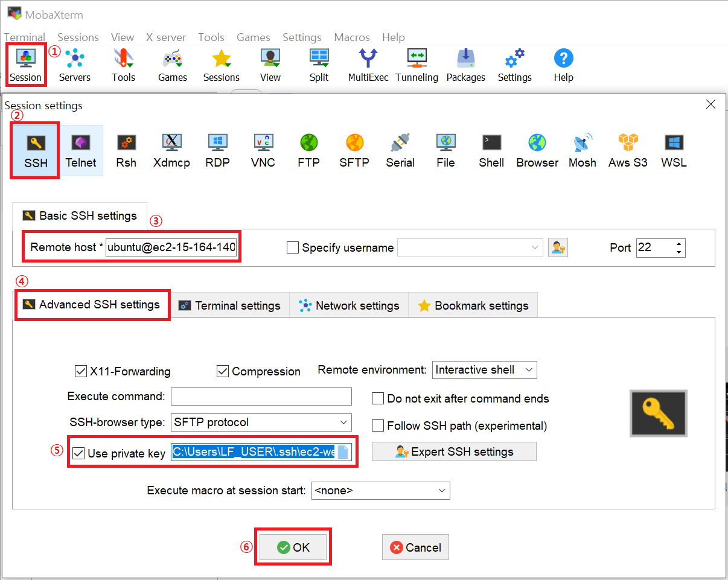The height and width of the screenshot is (580, 728).
Task: Open the Tools menu in menu bar
Action: (211, 37)
